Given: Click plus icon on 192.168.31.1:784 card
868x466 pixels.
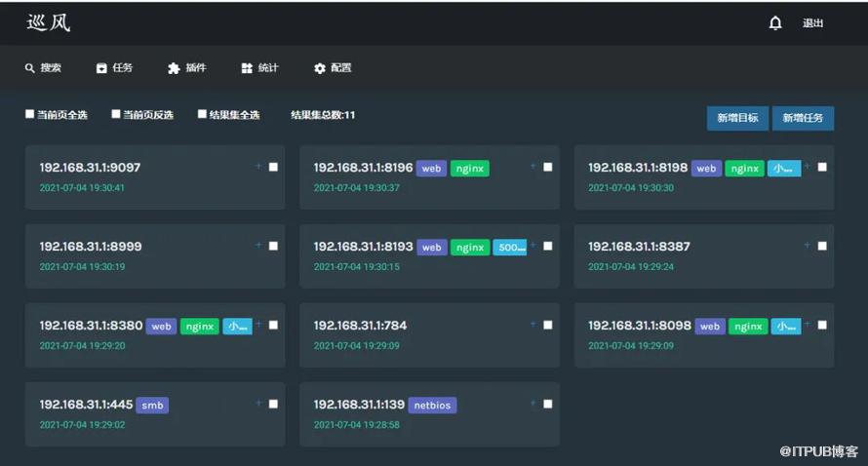Looking at the screenshot, I should tap(533, 325).
